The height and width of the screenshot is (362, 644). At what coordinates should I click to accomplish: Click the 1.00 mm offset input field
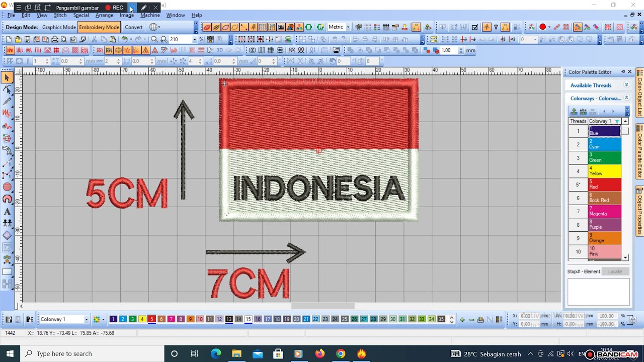click(x=448, y=50)
